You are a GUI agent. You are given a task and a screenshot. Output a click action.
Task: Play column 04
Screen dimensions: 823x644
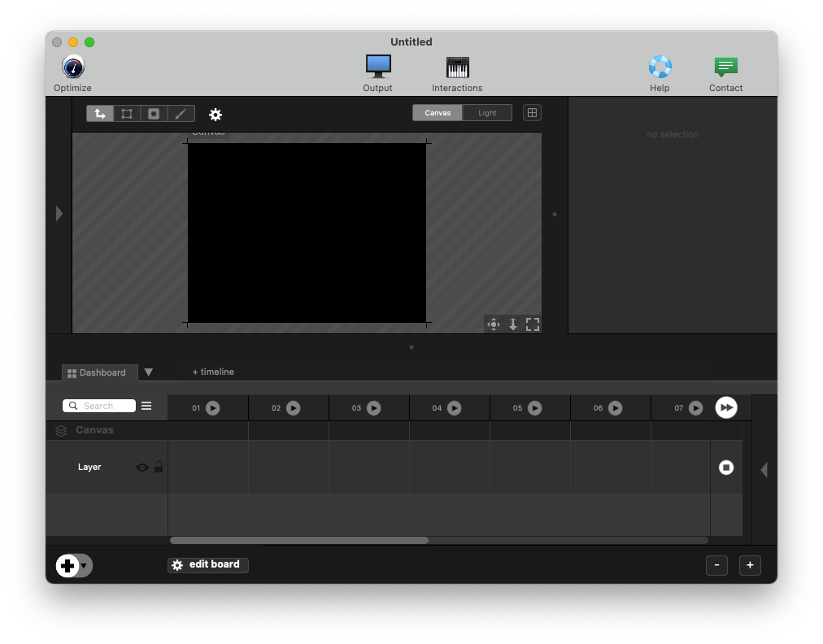point(454,408)
